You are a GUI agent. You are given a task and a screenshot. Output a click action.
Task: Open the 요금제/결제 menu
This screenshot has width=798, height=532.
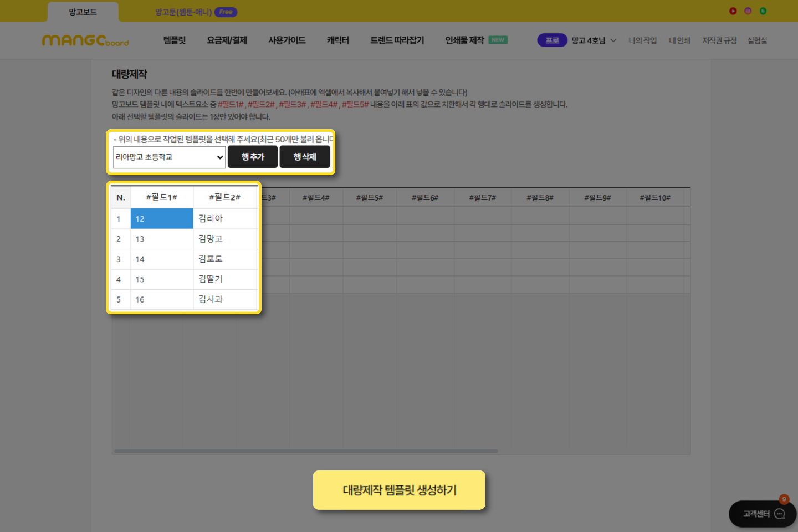coord(227,40)
